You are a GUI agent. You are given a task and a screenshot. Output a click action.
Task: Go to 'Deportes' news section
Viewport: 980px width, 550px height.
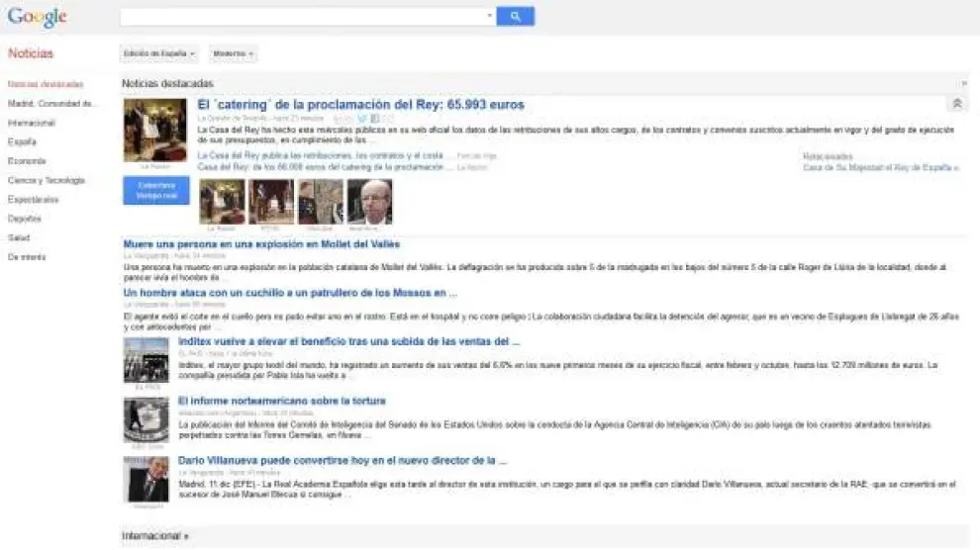tap(25, 219)
